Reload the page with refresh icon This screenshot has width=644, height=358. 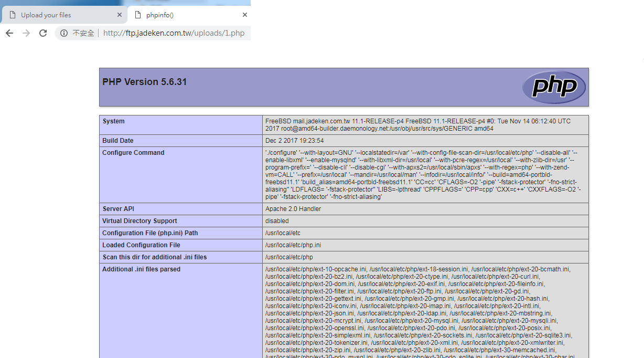[x=43, y=33]
